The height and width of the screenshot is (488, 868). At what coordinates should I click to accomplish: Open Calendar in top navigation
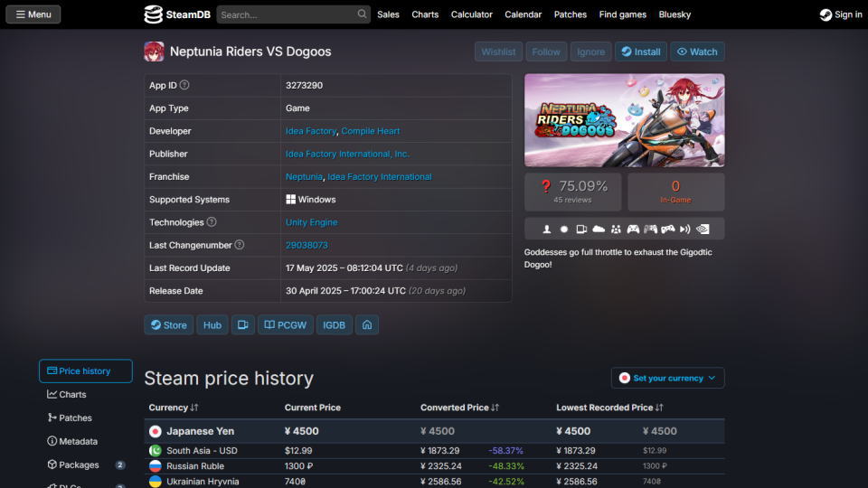tap(523, 14)
